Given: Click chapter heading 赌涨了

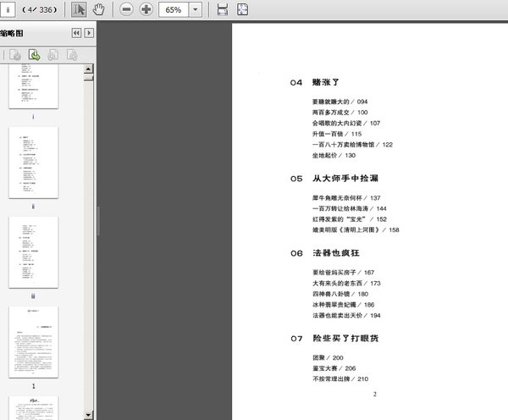Looking at the screenshot, I should click(326, 82).
